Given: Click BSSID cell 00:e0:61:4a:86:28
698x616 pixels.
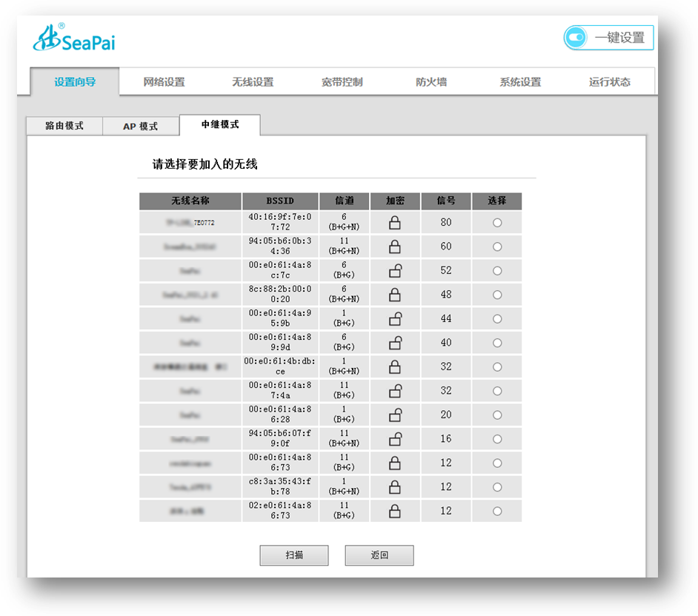Looking at the screenshot, I should click(280, 414).
